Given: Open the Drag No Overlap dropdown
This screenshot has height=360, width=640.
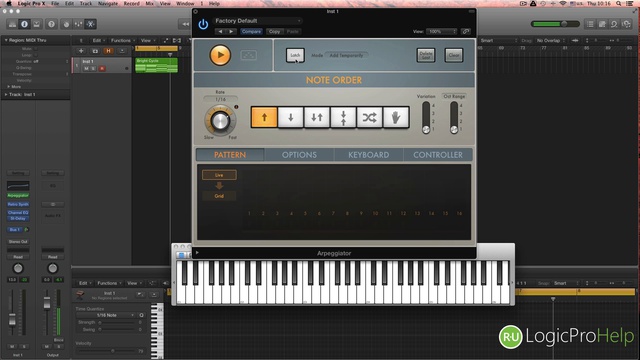Looking at the screenshot, I should pos(550,40).
